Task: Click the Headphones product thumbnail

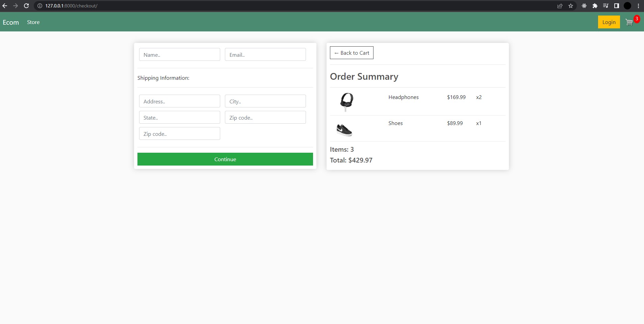Action: 346,101
